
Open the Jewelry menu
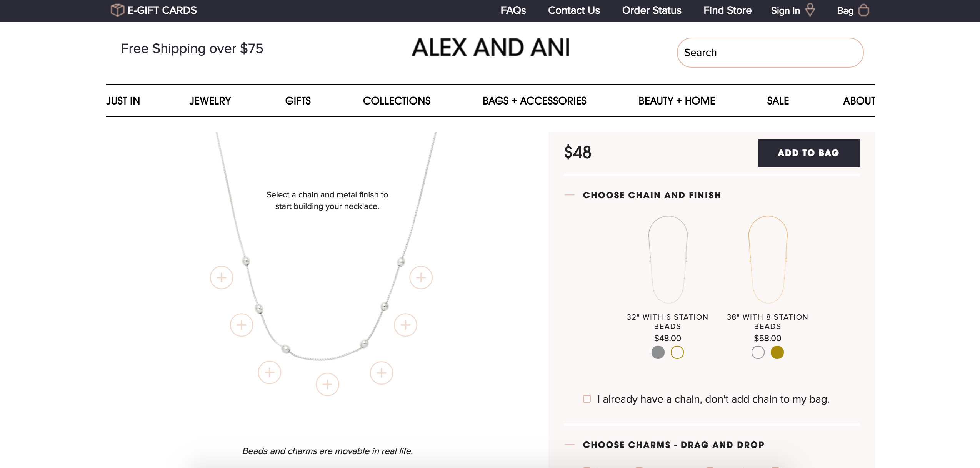point(210,101)
